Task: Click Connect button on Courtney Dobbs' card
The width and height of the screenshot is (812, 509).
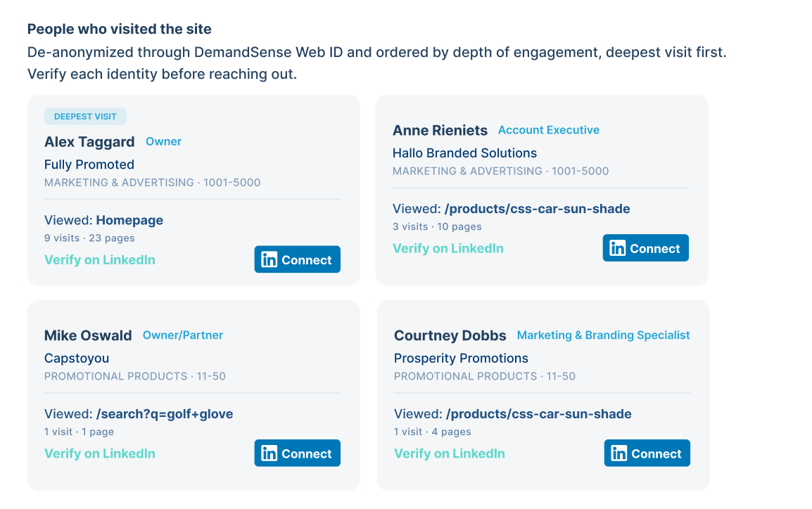Action: click(647, 453)
